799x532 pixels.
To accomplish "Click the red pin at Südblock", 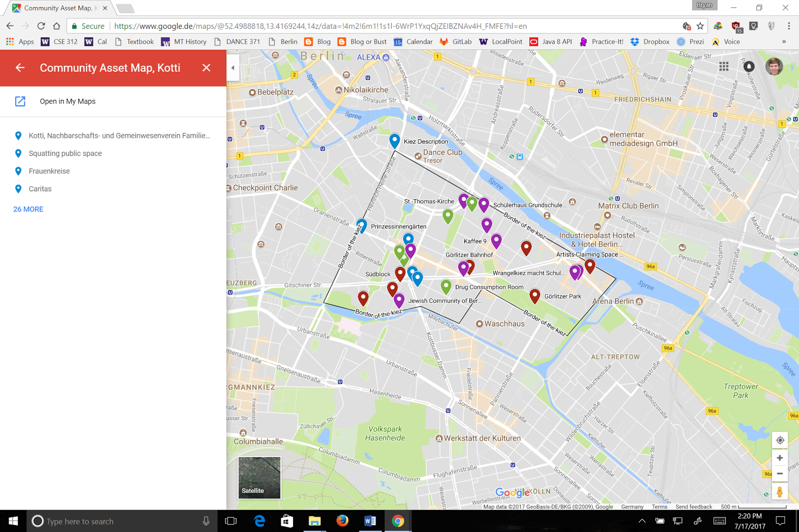I will point(400,273).
